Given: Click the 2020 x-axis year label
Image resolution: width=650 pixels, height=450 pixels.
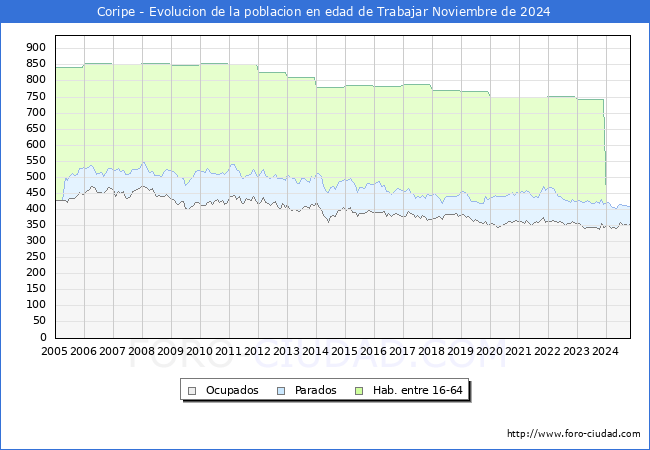Looking at the screenshot, I should coord(490,351).
